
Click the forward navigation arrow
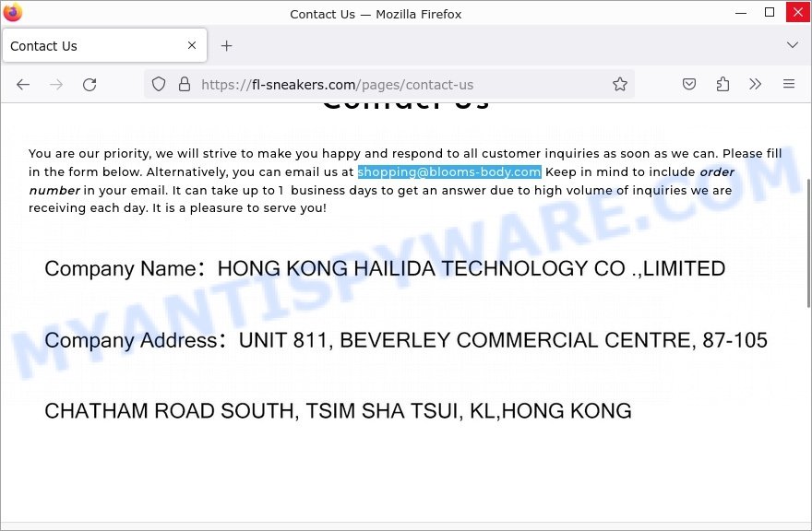tap(56, 85)
